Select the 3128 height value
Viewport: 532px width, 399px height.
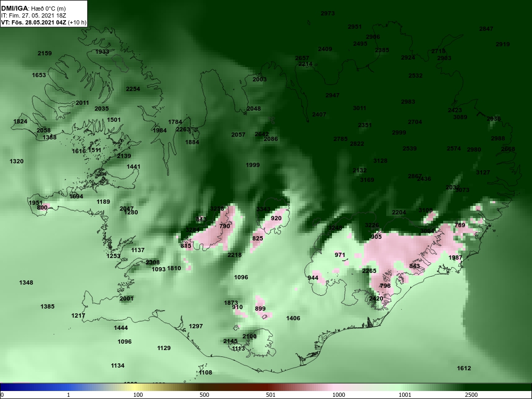point(380,161)
